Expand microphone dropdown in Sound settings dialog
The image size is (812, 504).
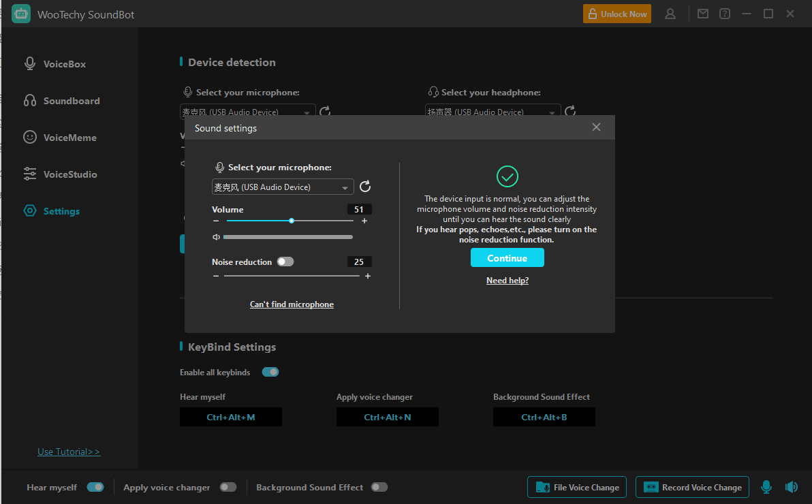[345, 187]
